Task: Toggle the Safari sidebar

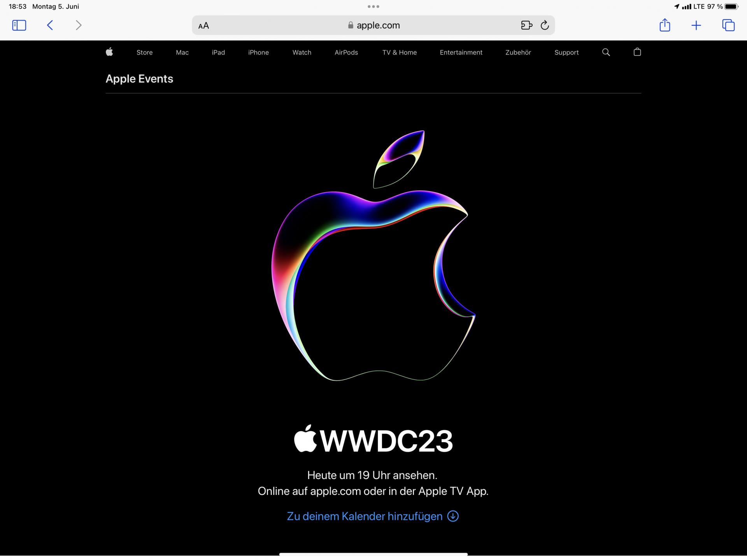Action: point(19,25)
